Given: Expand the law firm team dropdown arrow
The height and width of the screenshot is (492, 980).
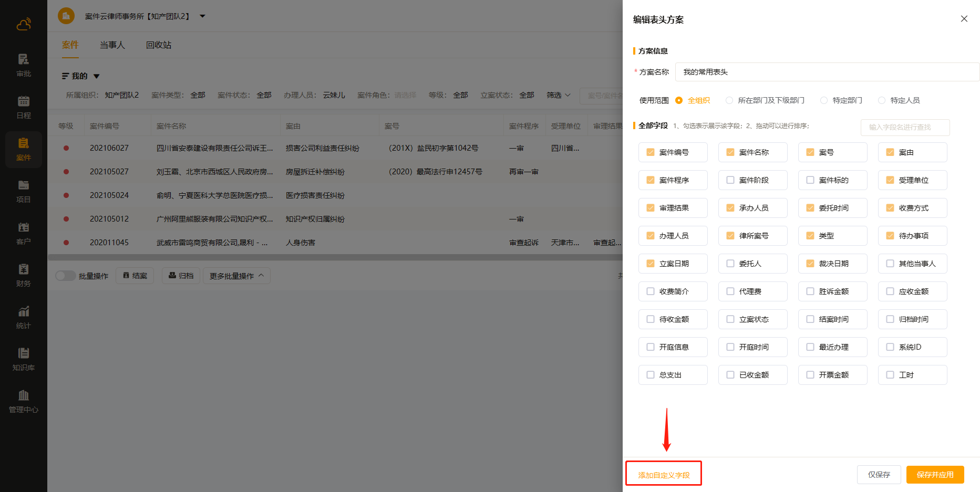Looking at the screenshot, I should pos(202,16).
